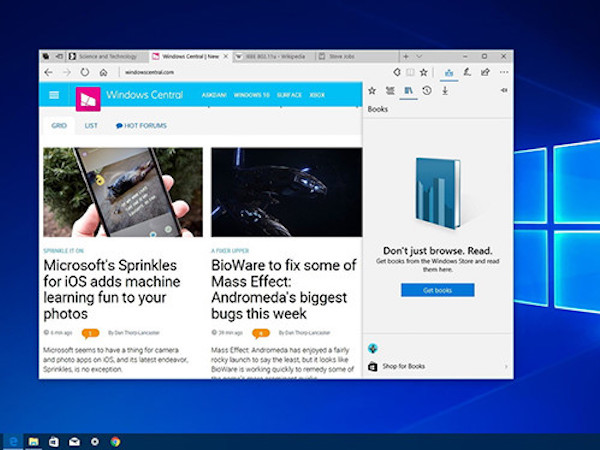The image size is (600, 450).
Task: Pin the Hub panel with the pin icon
Action: [x=504, y=90]
